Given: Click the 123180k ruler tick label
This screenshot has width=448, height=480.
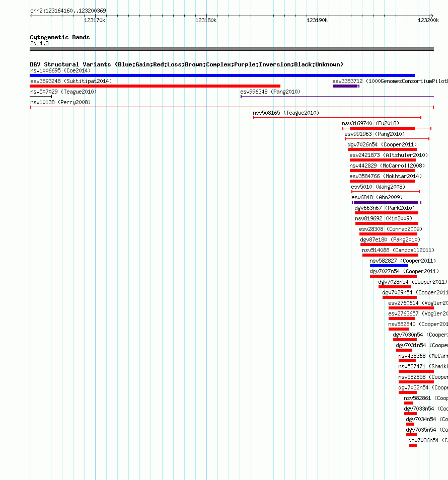Looking at the screenshot, I should pos(206,21).
